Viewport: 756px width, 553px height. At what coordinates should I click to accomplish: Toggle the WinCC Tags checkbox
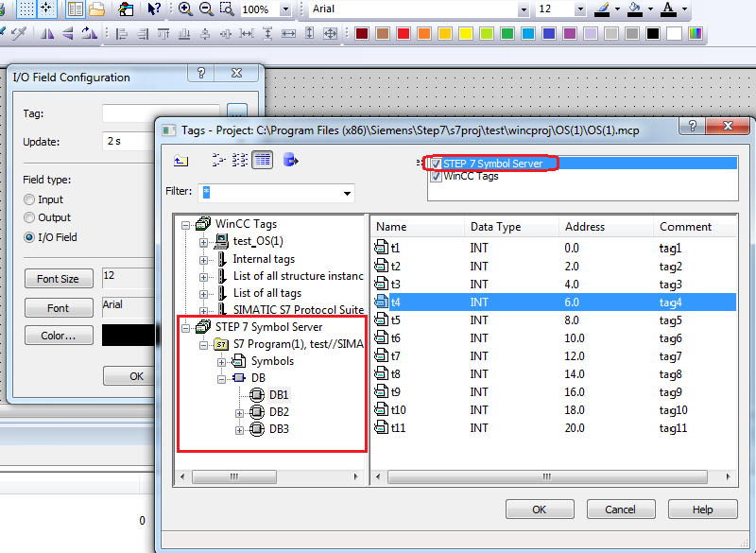(436, 177)
